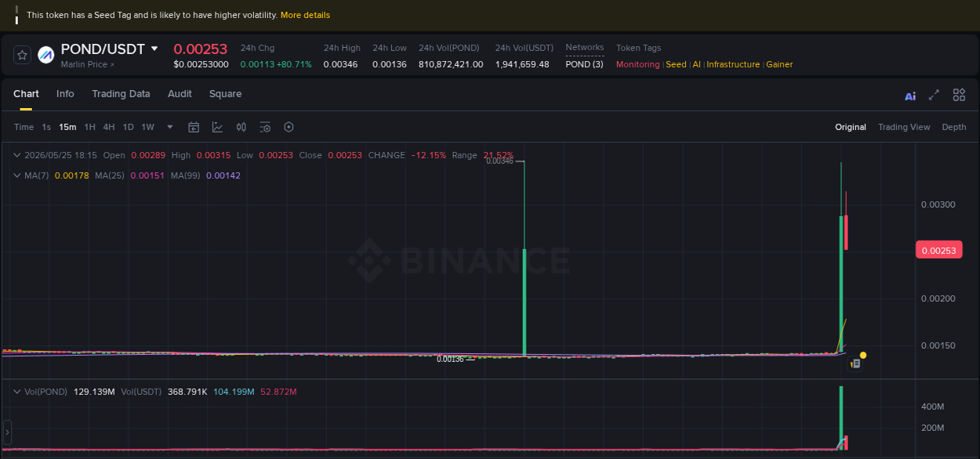Open the Square tab
This screenshot has height=459, width=980.
pos(225,94)
